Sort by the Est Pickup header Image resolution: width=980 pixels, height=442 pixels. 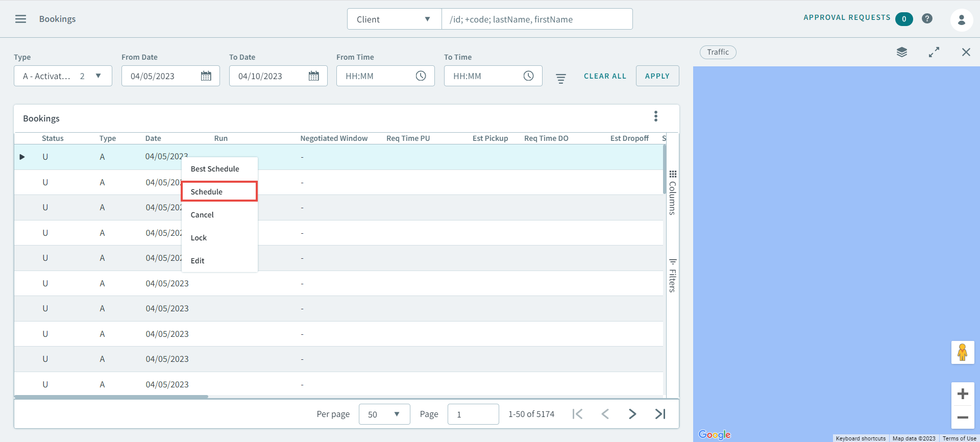pos(491,138)
